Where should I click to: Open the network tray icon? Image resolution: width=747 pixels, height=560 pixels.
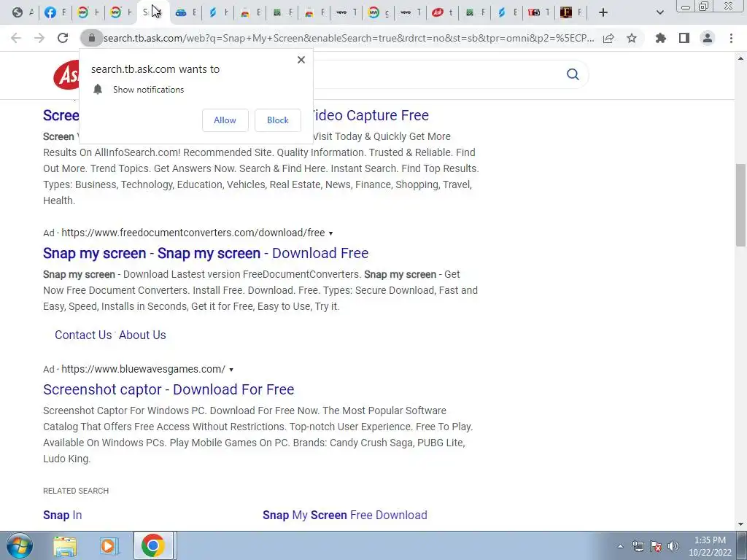click(638, 546)
